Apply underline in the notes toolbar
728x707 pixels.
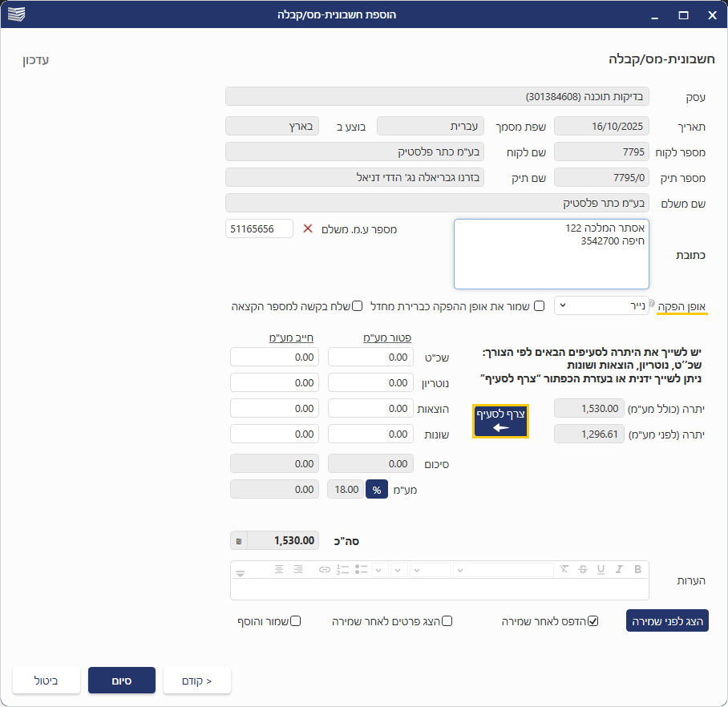[x=601, y=570]
